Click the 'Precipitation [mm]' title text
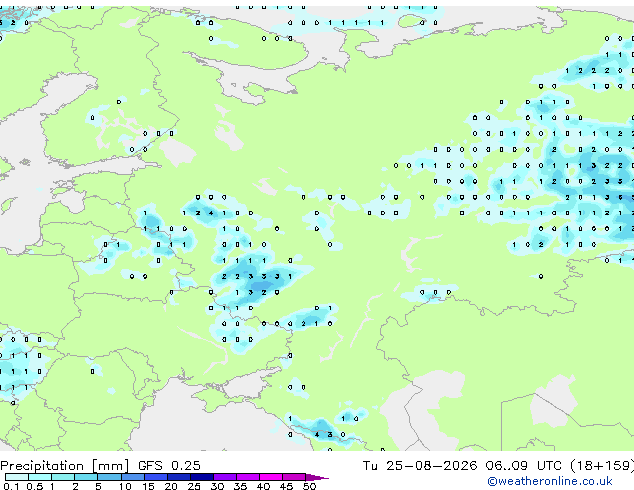Viewport: 634px width, 490px height. tap(65, 466)
